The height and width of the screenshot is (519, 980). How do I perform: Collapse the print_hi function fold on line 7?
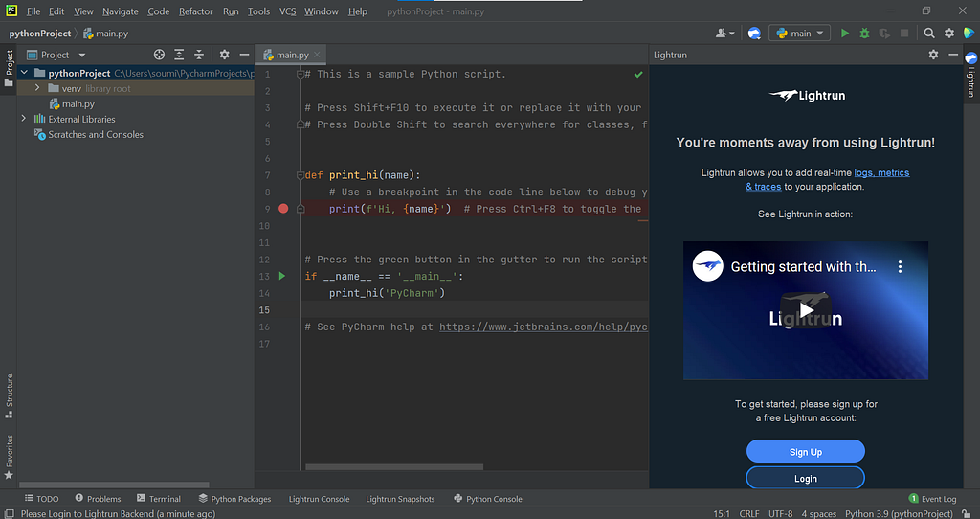click(300, 175)
